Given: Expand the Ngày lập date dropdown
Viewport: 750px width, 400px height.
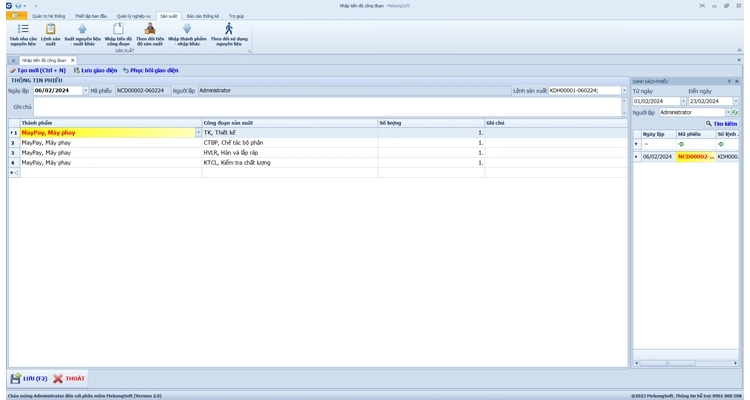Looking at the screenshot, I should 85,91.
